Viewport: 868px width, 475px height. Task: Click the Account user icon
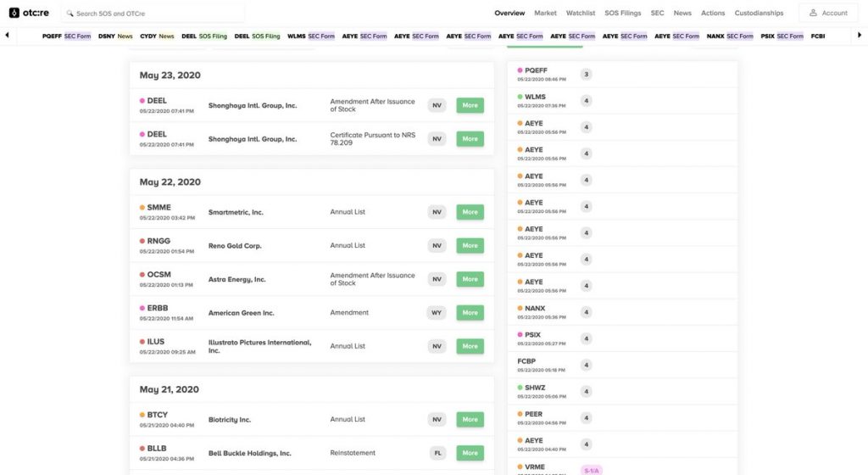coord(813,13)
